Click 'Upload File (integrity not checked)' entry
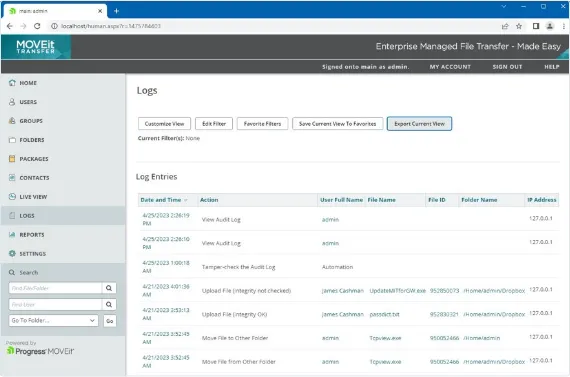The height and width of the screenshot is (377, 570). pos(246,290)
